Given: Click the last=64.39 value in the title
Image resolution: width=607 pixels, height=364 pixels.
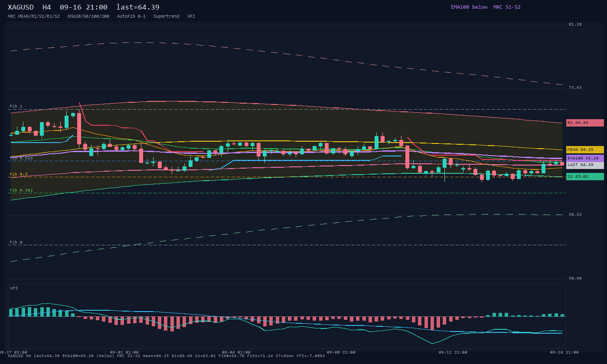Looking at the screenshot, I should (x=138, y=7).
